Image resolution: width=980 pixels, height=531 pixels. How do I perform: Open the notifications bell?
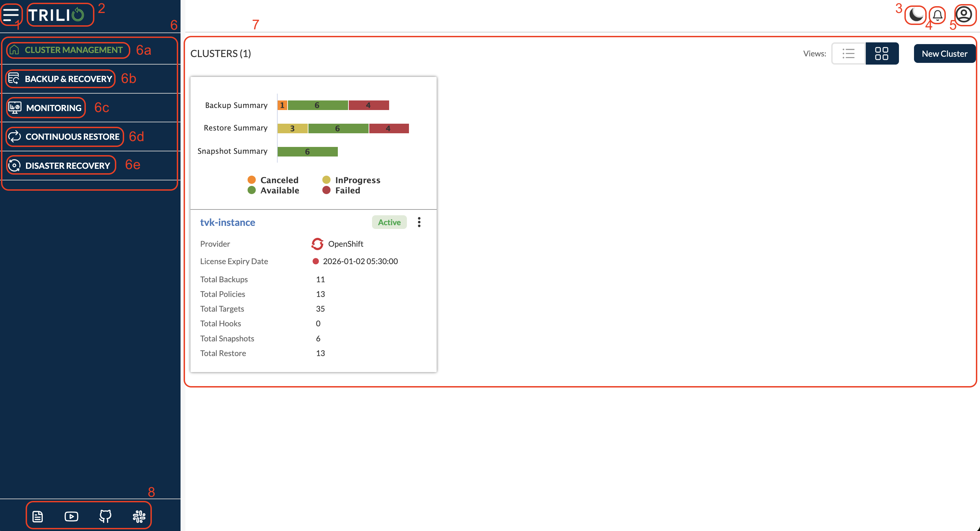[937, 15]
